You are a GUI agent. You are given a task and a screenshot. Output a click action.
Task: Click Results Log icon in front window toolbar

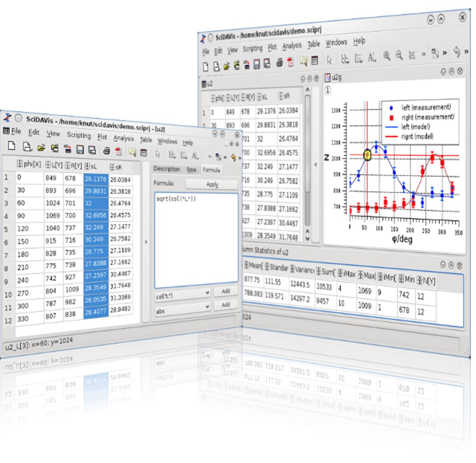(144, 152)
